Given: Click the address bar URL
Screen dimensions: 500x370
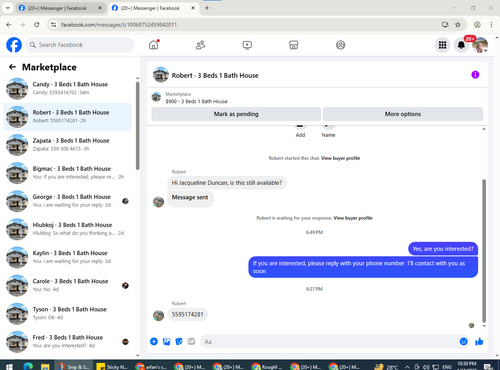Looking at the screenshot, I should click(119, 25).
